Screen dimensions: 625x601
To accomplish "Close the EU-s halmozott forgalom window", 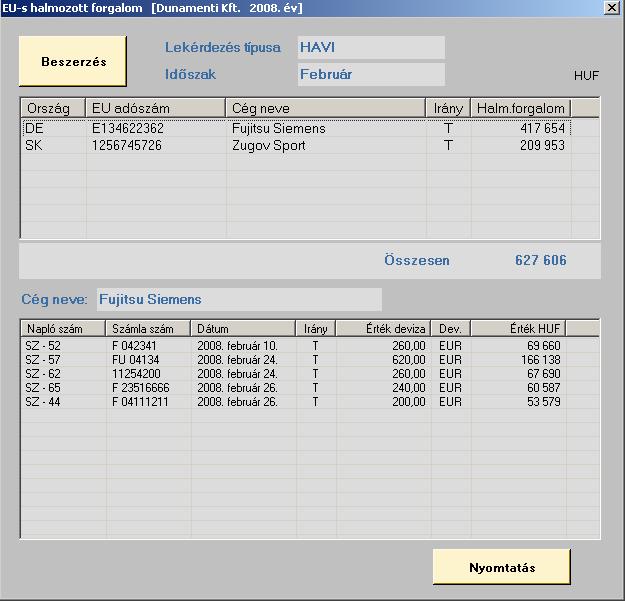I will click(611, 8).
